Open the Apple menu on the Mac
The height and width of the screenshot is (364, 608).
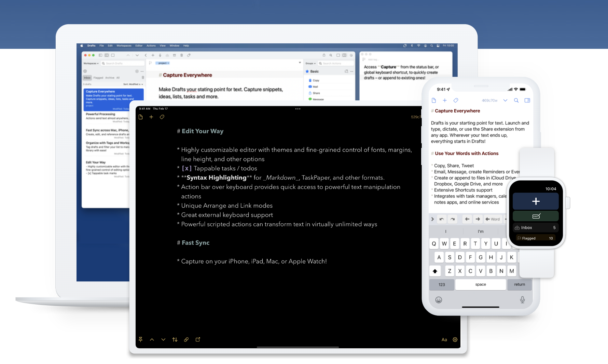82,45
